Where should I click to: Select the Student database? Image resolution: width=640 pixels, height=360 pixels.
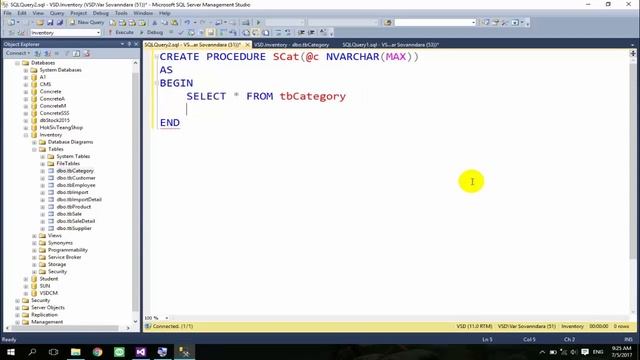pos(49,279)
